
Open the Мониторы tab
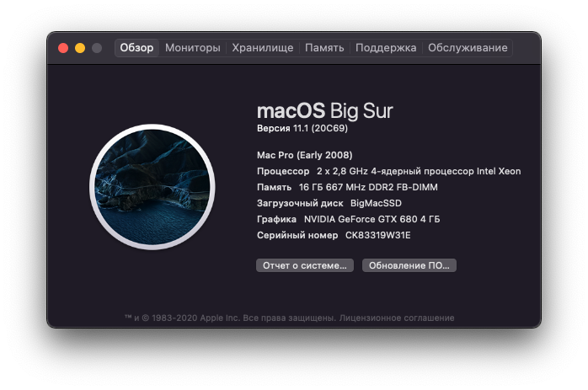(x=193, y=48)
